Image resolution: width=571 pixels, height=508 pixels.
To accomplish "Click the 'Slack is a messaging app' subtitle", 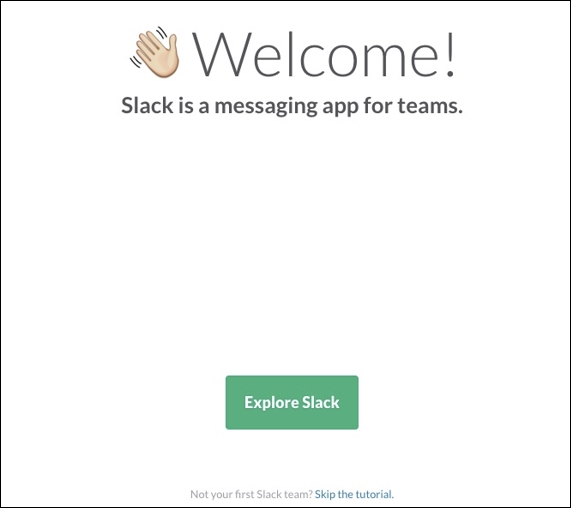I will pyautogui.click(x=292, y=106).
